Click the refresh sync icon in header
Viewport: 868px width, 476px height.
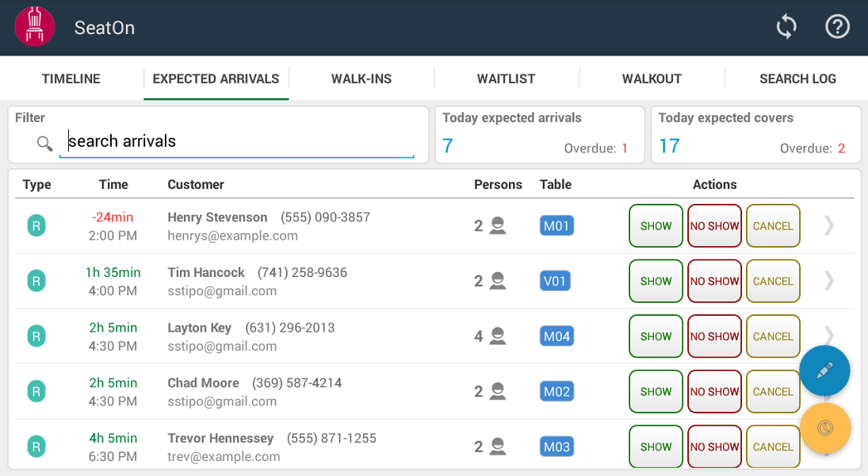coord(786,27)
